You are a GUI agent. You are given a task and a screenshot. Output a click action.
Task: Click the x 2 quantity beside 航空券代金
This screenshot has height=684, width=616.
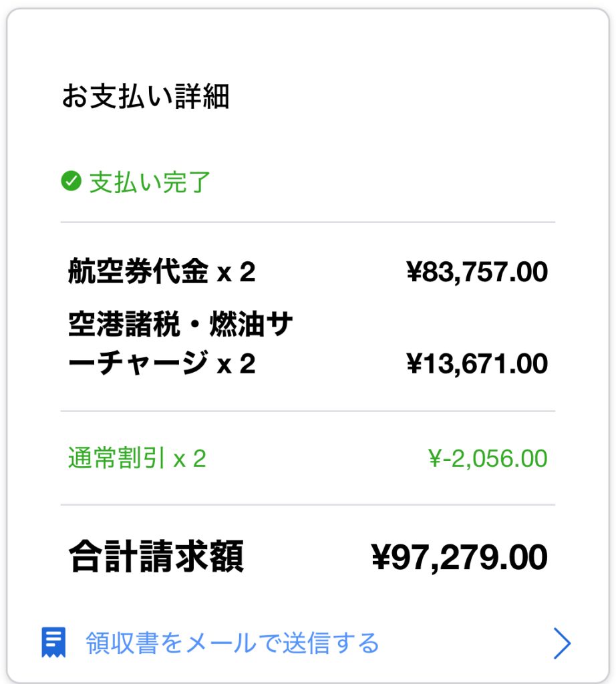click(x=237, y=273)
